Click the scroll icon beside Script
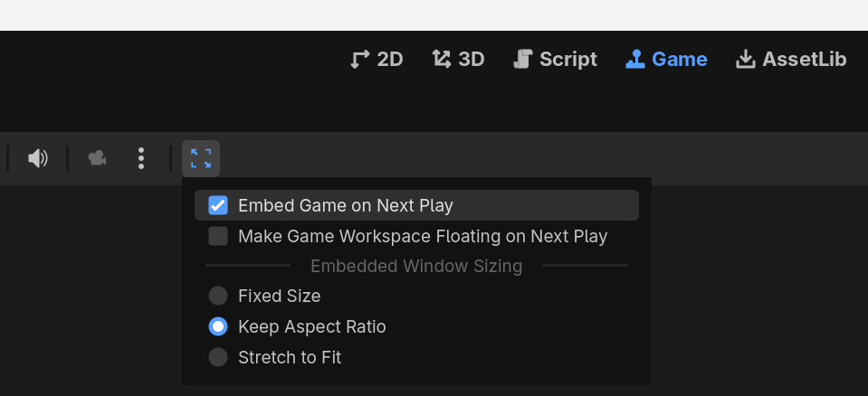Screen dimensions: 868x396 click(522, 60)
